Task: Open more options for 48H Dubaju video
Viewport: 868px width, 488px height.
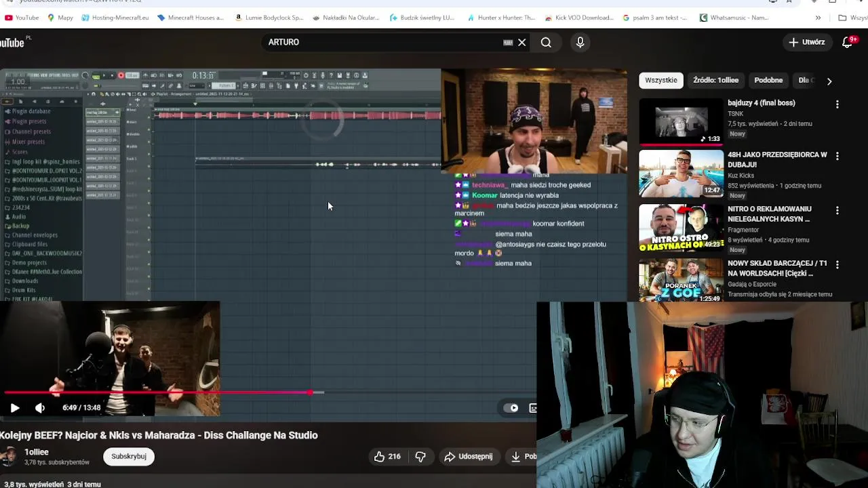Action: point(837,156)
